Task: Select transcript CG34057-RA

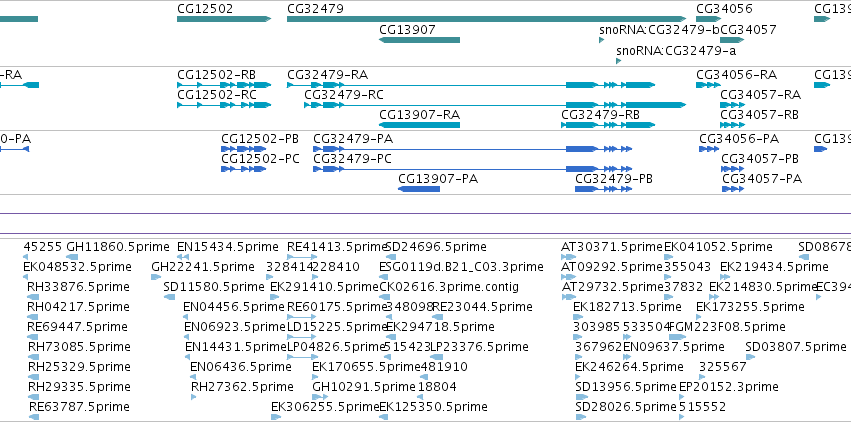Action: click(x=732, y=105)
